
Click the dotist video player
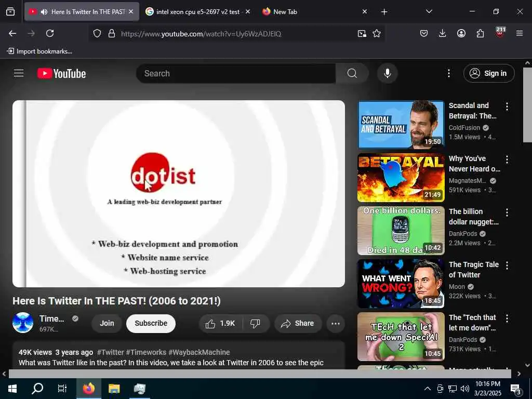point(179,194)
